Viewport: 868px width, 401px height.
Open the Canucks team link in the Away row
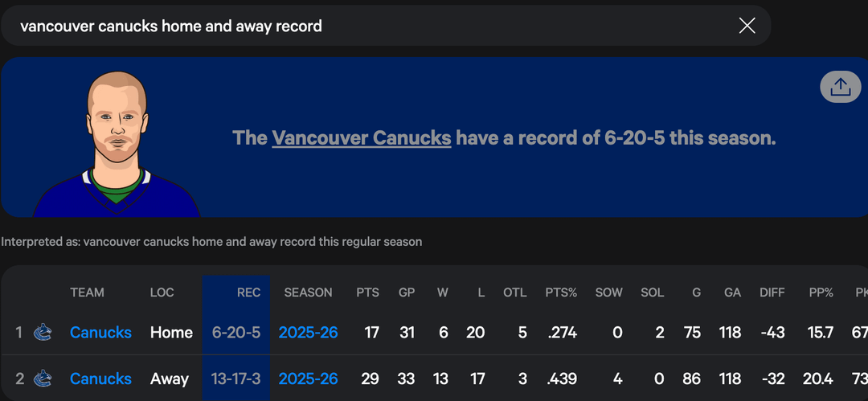pyautogui.click(x=100, y=378)
